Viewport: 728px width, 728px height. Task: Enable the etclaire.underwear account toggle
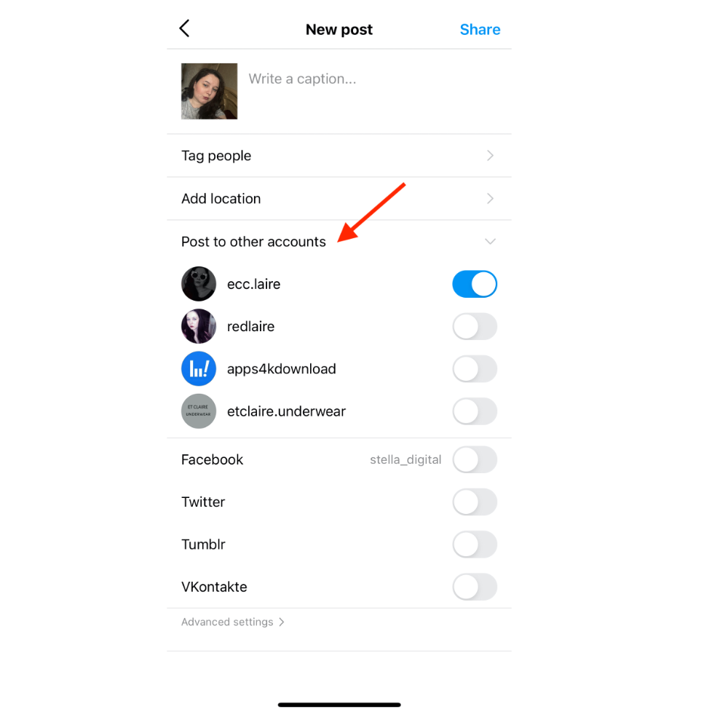475,411
